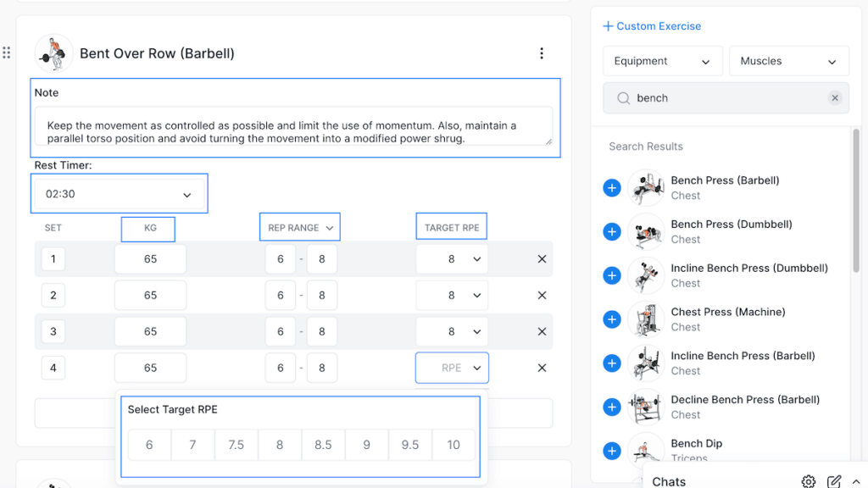Open Chats settings with the gear icon
The width and height of the screenshot is (868, 488).
pos(808,481)
